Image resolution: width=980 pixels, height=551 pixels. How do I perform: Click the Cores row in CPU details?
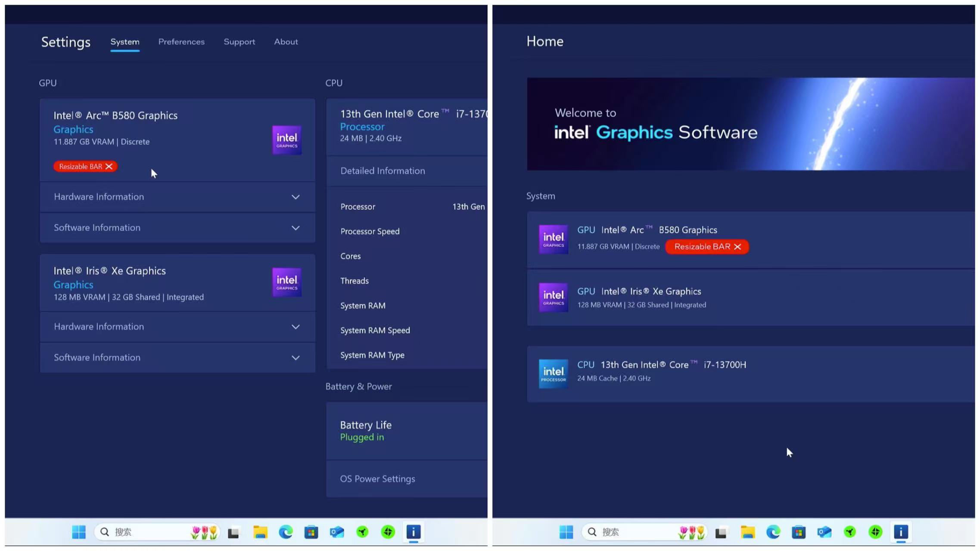[x=407, y=256]
